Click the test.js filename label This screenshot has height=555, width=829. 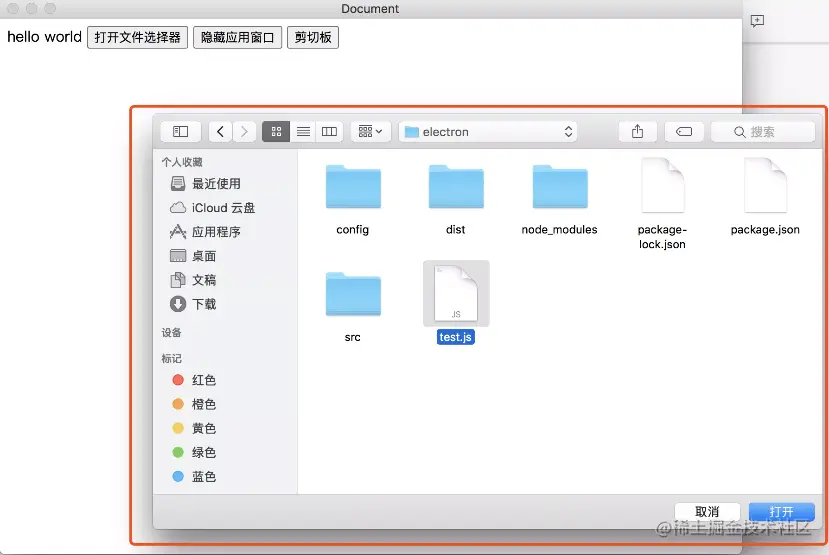click(x=456, y=337)
